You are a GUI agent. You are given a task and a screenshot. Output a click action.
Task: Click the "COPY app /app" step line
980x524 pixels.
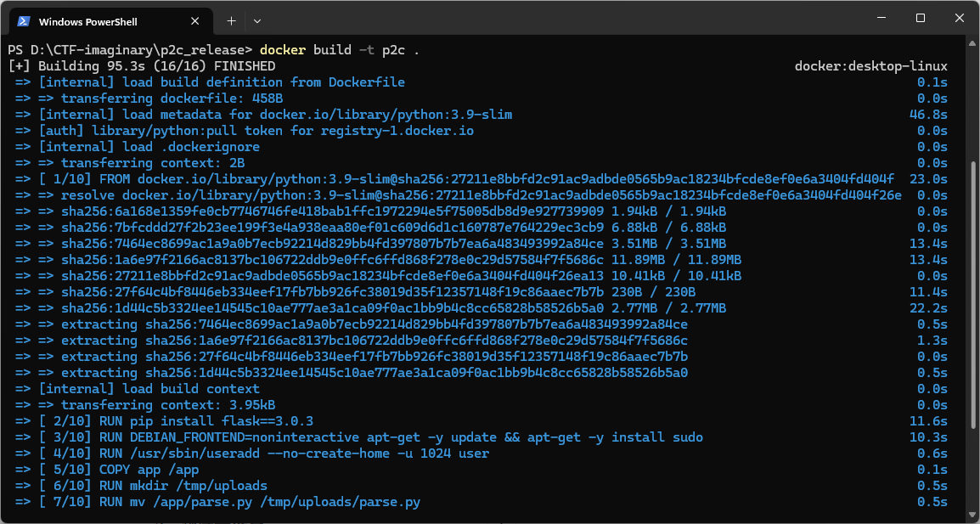click(x=149, y=470)
